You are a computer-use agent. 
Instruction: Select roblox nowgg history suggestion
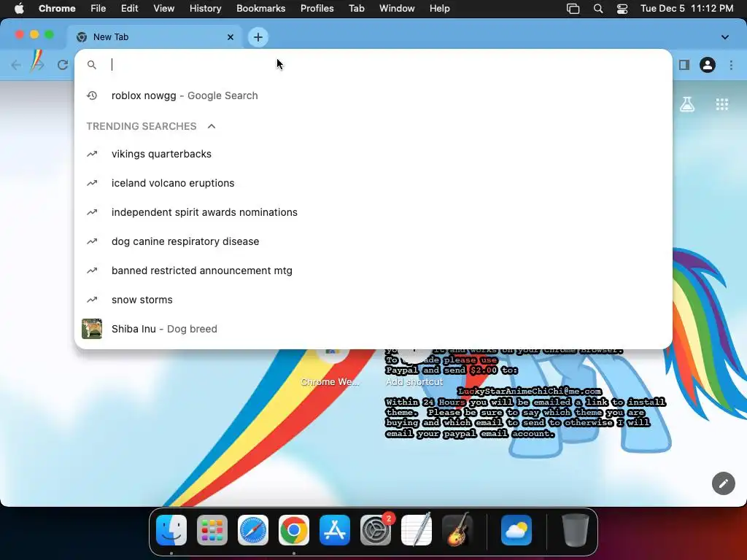tap(373, 96)
